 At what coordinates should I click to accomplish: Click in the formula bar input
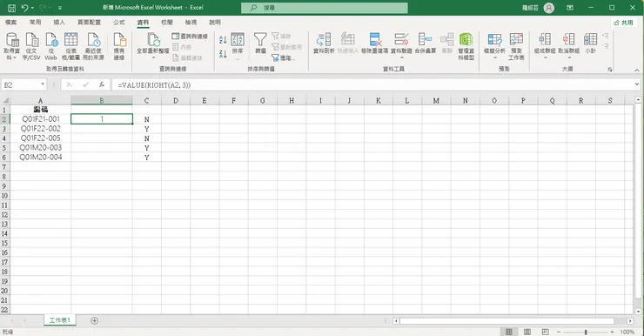point(372,84)
